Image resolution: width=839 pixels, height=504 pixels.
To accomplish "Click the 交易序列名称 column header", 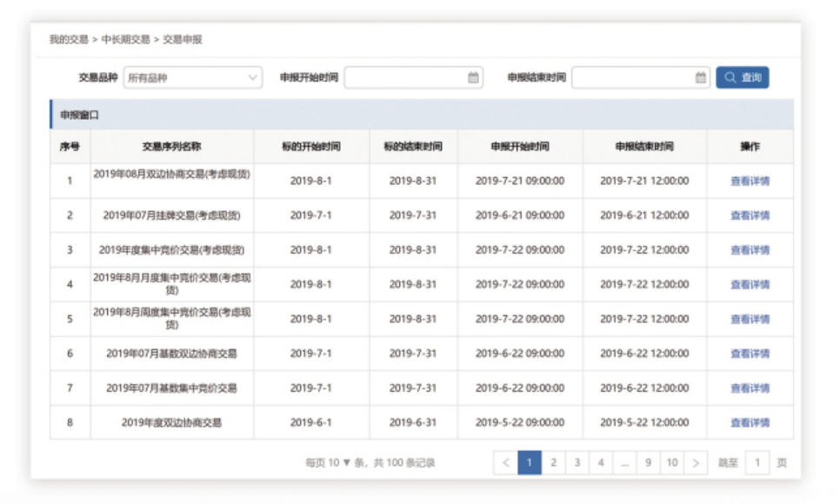I will [x=171, y=147].
